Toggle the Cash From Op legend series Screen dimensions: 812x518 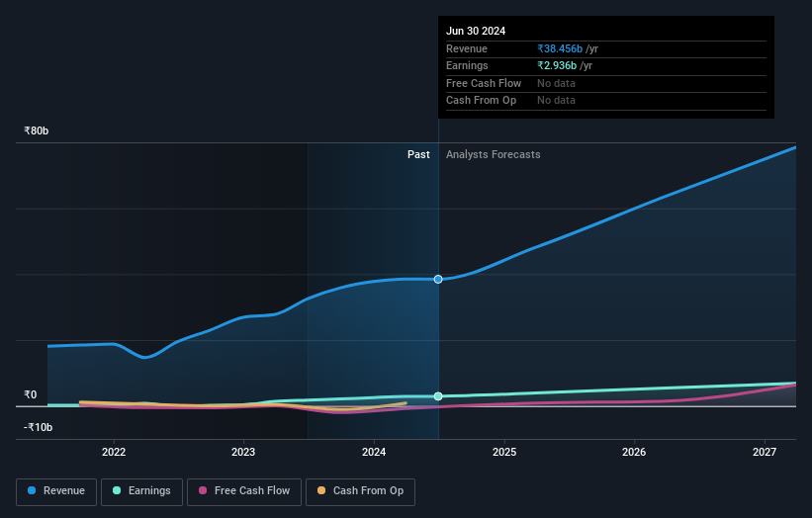(360, 491)
